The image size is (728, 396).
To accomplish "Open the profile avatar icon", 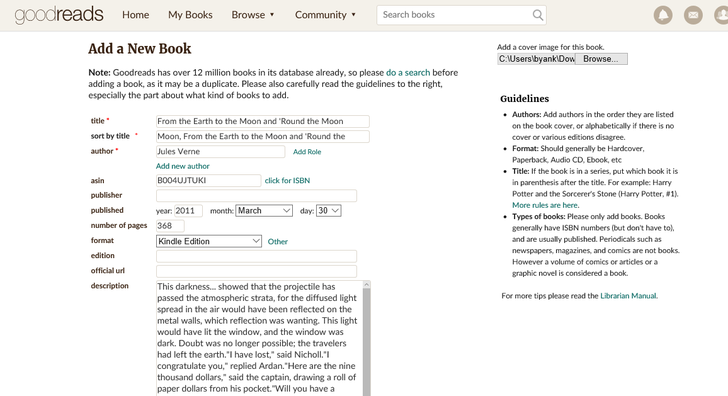I will click(x=721, y=15).
